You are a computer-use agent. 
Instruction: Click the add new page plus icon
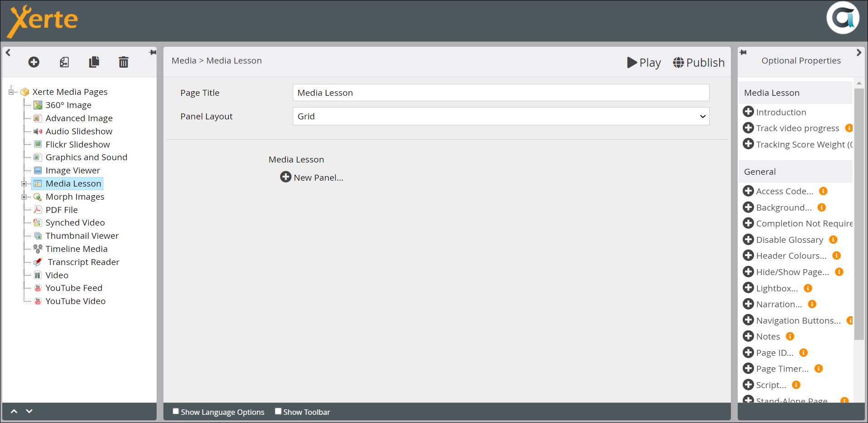[34, 62]
